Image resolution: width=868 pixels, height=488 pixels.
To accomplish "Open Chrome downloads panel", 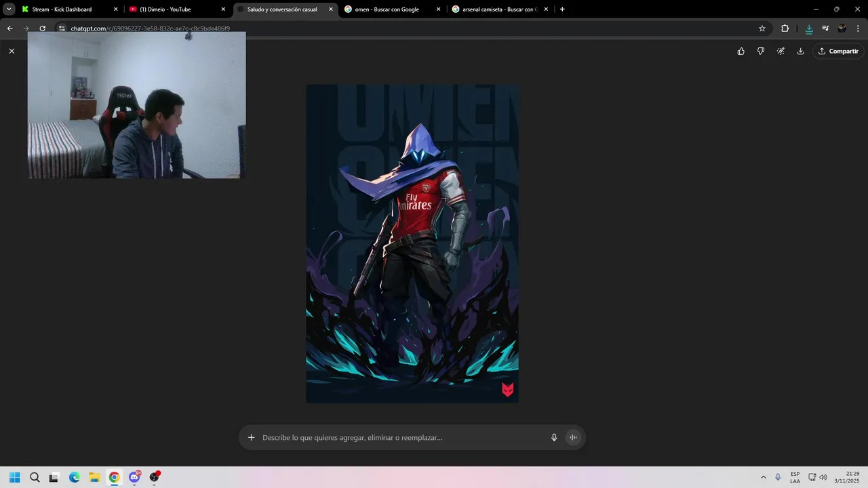I will [x=809, y=28].
